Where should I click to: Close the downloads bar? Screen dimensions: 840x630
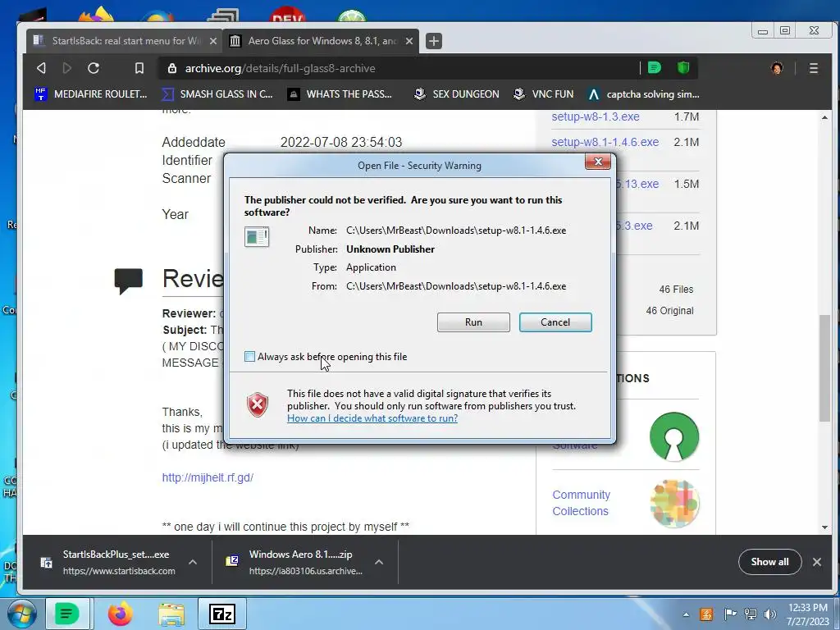click(817, 562)
